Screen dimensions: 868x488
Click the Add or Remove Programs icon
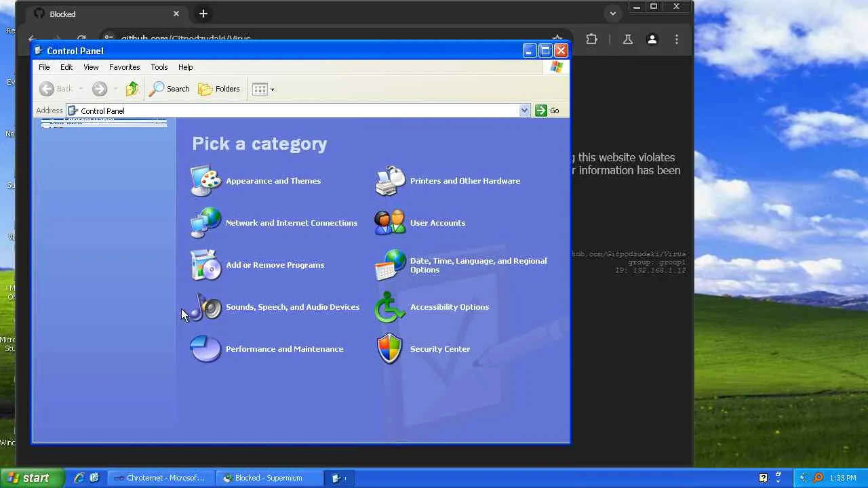[205, 265]
